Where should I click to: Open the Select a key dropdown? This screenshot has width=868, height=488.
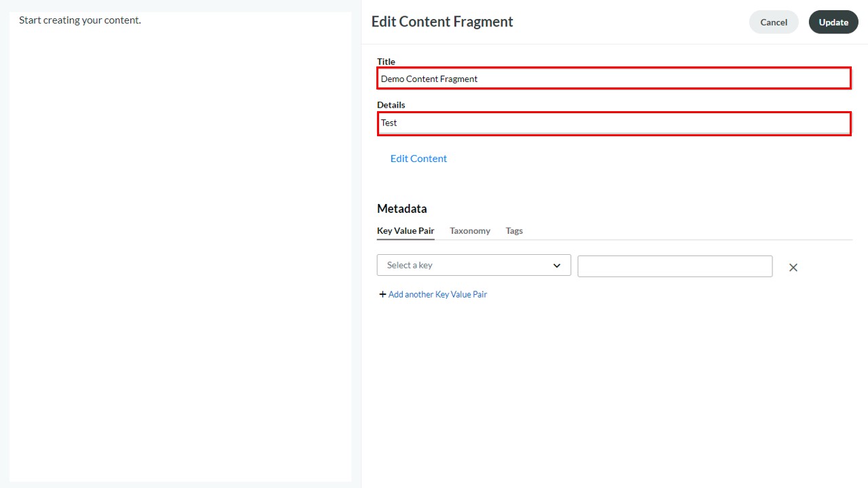[x=474, y=265]
